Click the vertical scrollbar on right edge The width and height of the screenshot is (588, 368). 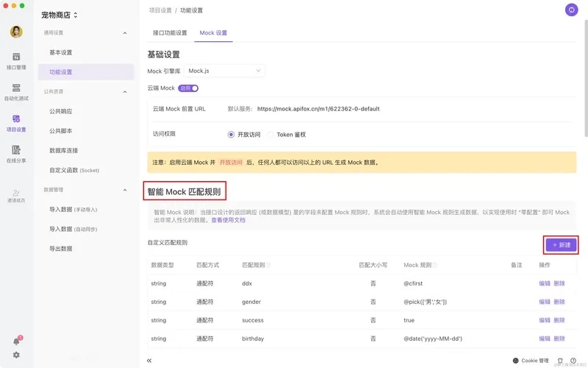586,78
